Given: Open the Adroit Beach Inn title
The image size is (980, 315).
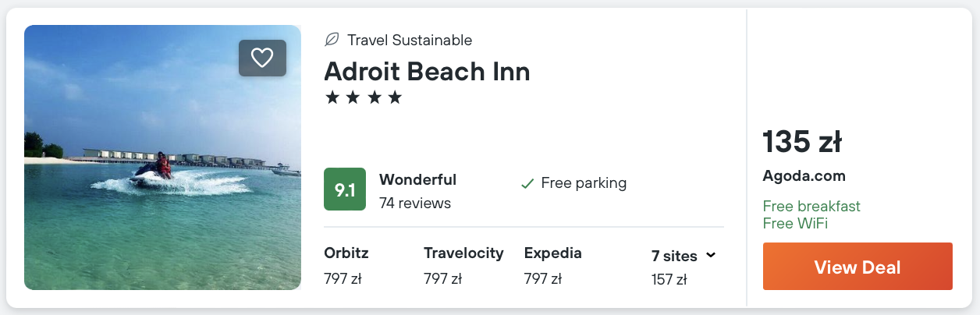Looking at the screenshot, I should click(x=427, y=72).
